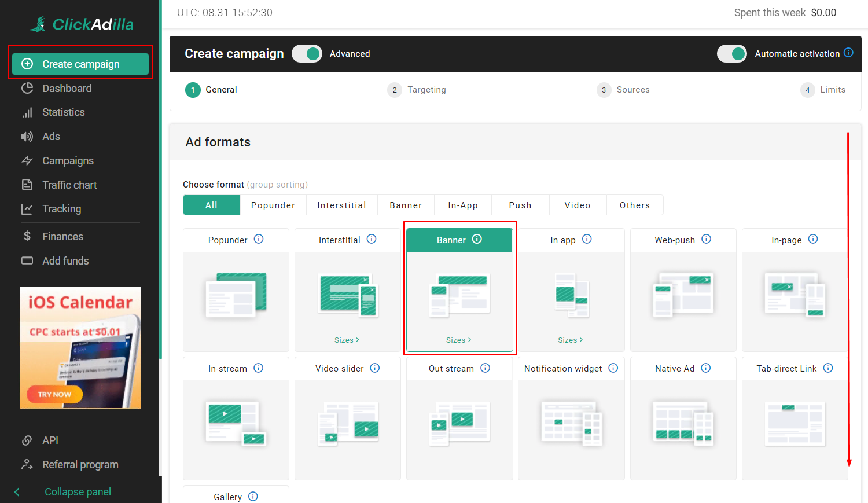This screenshot has width=868, height=503.
Task: Toggle the Advanced mode switch
Action: 307,54
